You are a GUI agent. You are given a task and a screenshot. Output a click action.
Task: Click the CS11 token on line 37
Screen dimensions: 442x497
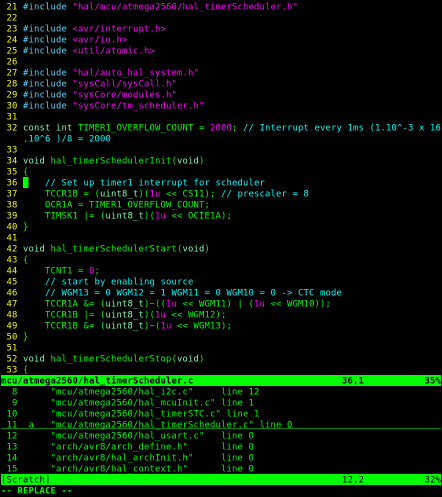(x=193, y=193)
